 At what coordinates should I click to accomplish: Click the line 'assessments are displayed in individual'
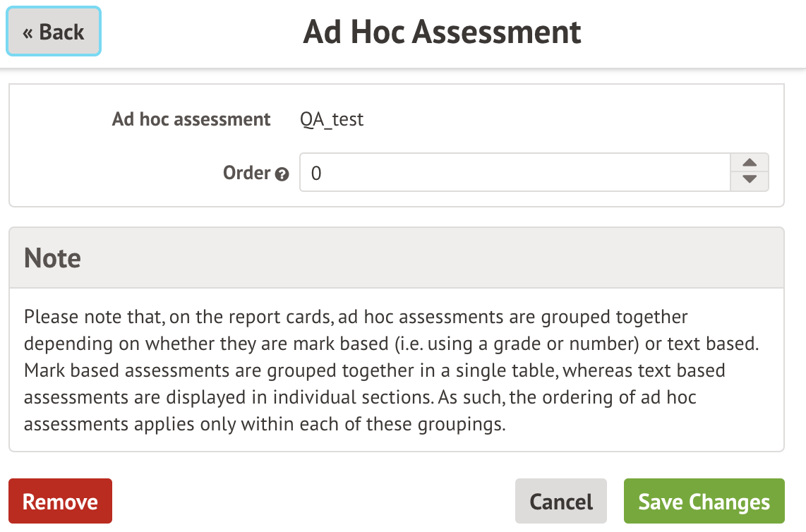[360, 397]
